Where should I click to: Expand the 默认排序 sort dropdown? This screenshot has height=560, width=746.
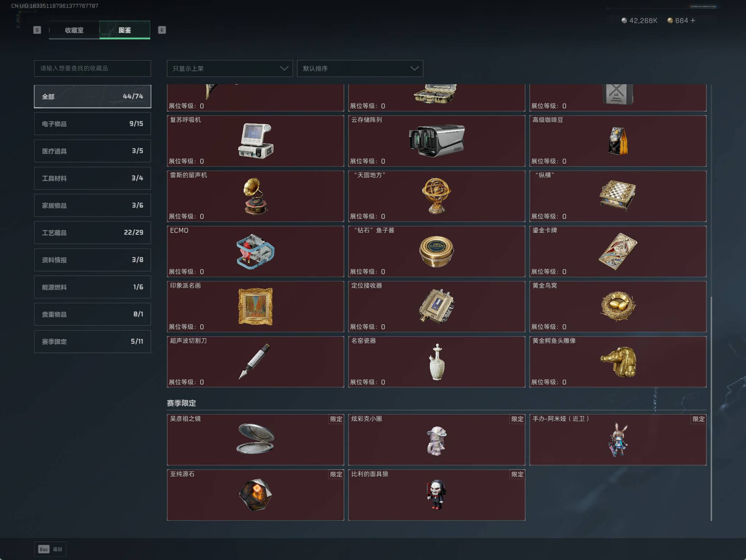coord(360,69)
